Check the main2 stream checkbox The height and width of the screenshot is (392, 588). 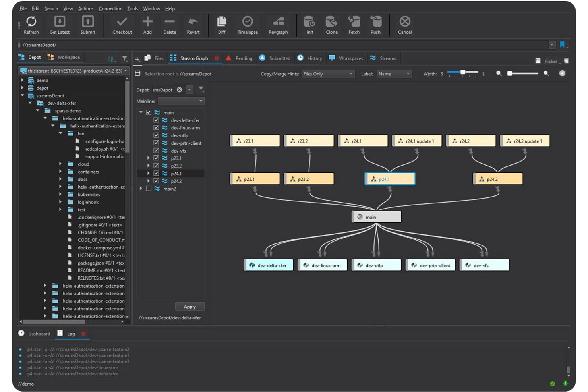149,189
